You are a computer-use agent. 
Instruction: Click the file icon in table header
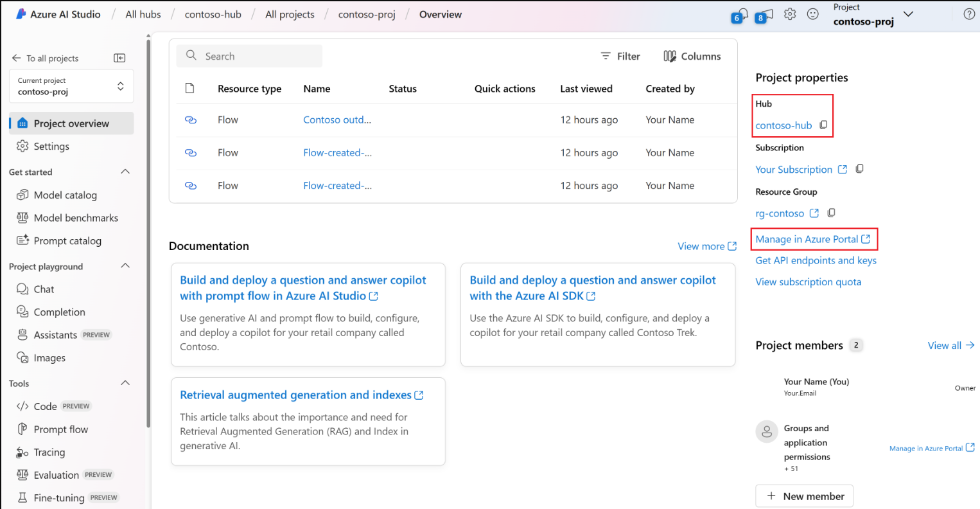[189, 88]
